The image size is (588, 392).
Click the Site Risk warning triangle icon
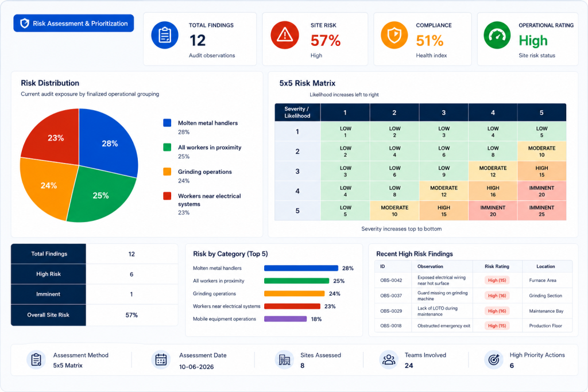pyautogui.click(x=285, y=35)
